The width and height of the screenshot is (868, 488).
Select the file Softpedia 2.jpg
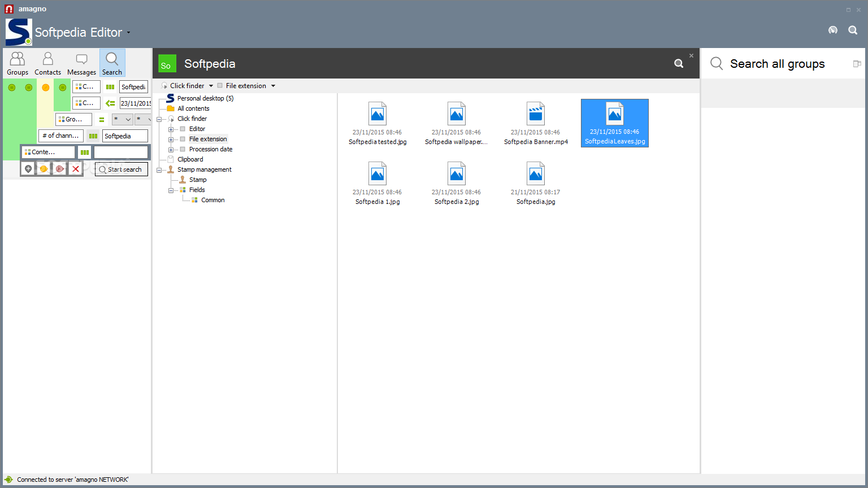click(x=457, y=183)
